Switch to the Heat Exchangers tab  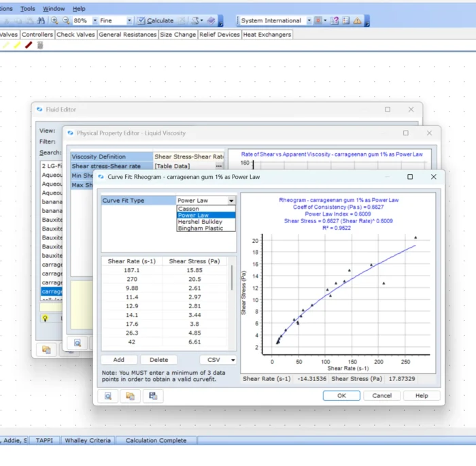pyautogui.click(x=267, y=34)
